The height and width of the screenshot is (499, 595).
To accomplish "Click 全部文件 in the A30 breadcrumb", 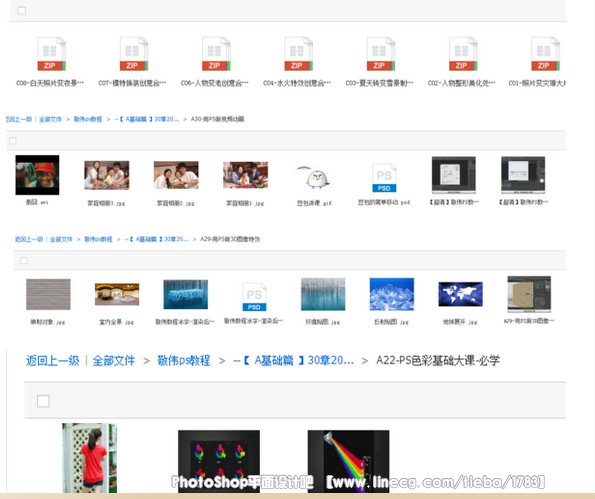I will click(x=50, y=119).
